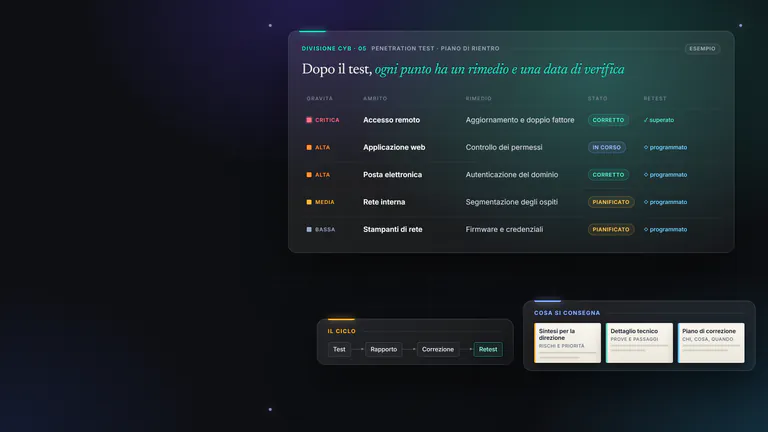Click the yellow MEDIA severity square
Viewport: 768px width, 432px height.
(309, 202)
